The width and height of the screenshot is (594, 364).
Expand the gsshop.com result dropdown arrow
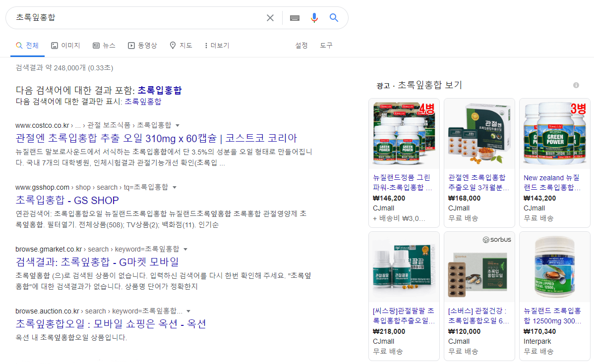pyautogui.click(x=174, y=187)
